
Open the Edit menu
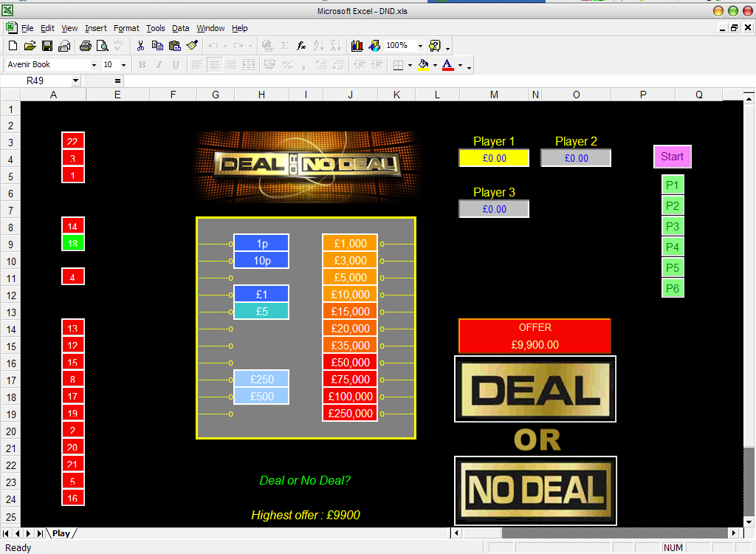pos(47,29)
